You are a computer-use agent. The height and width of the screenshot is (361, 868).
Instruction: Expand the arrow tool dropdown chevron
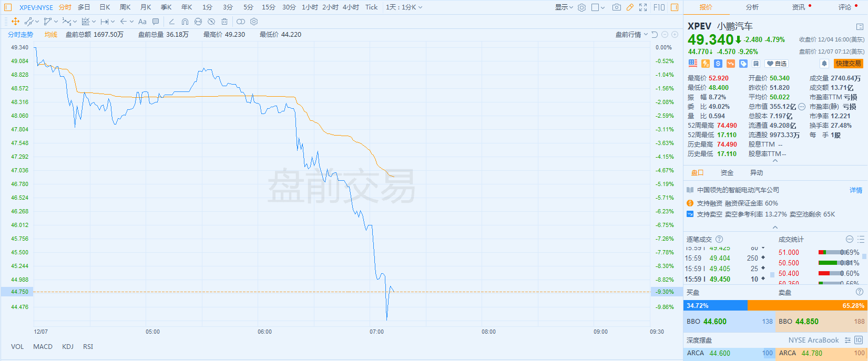[131, 22]
